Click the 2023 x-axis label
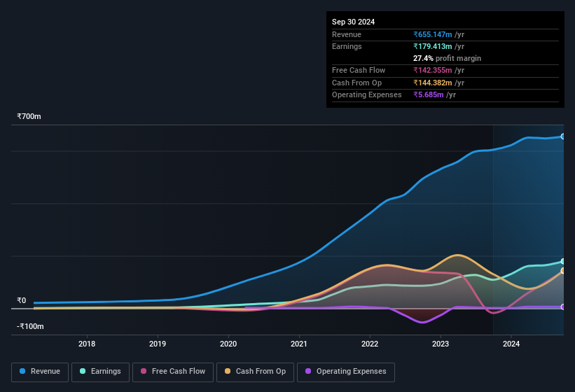Screen dimensions: 575x392 (441, 344)
